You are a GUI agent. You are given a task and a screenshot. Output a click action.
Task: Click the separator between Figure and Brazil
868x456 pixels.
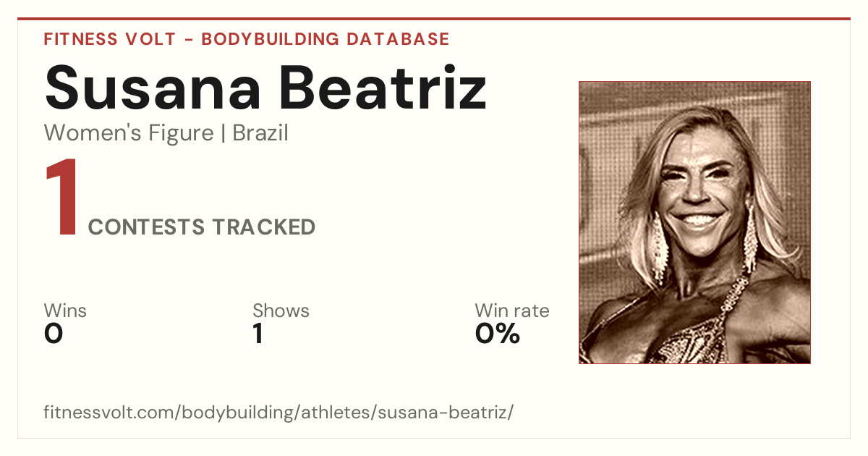tap(224, 133)
